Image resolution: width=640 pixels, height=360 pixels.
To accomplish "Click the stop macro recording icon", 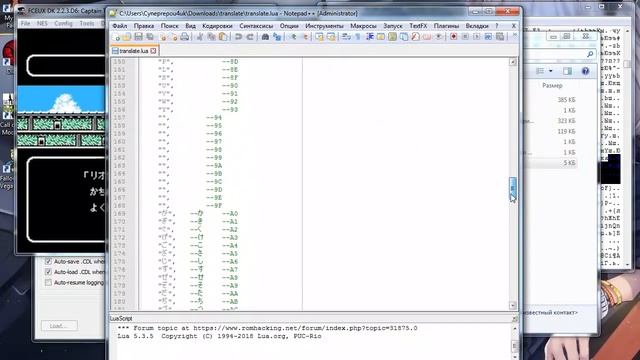I will point(465,37).
